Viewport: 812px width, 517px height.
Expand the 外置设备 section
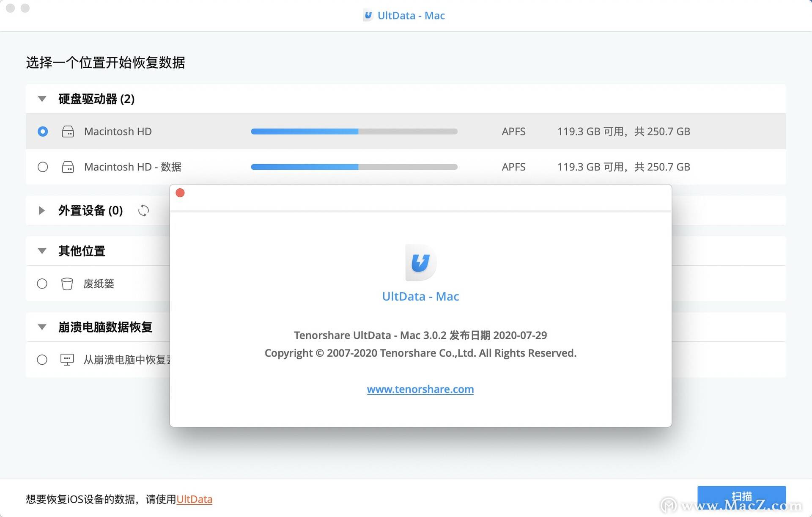tap(41, 210)
